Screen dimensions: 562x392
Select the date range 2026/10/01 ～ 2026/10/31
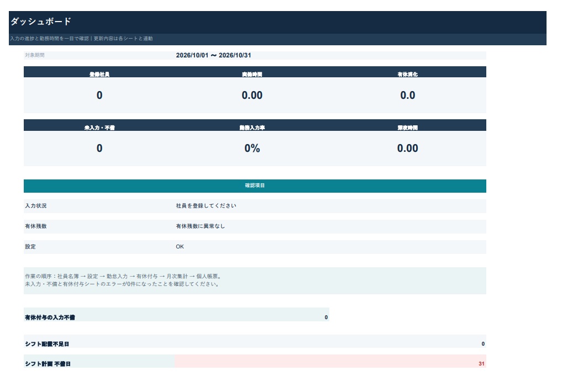click(x=214, y=56)
